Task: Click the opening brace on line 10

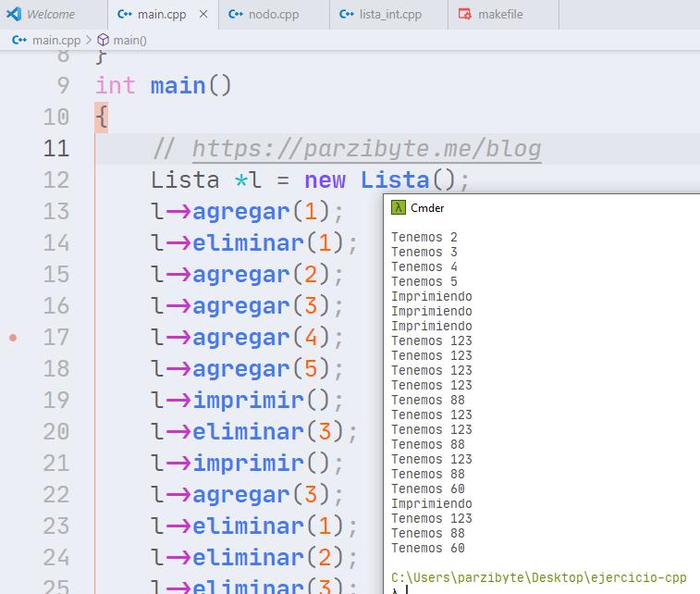Action: [x=102, y=117]
